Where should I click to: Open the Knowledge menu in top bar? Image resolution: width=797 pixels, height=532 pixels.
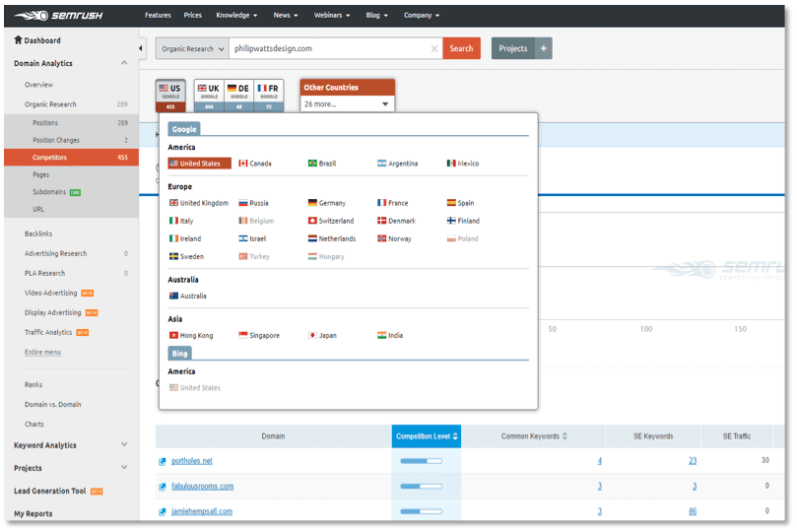point(236,16)
